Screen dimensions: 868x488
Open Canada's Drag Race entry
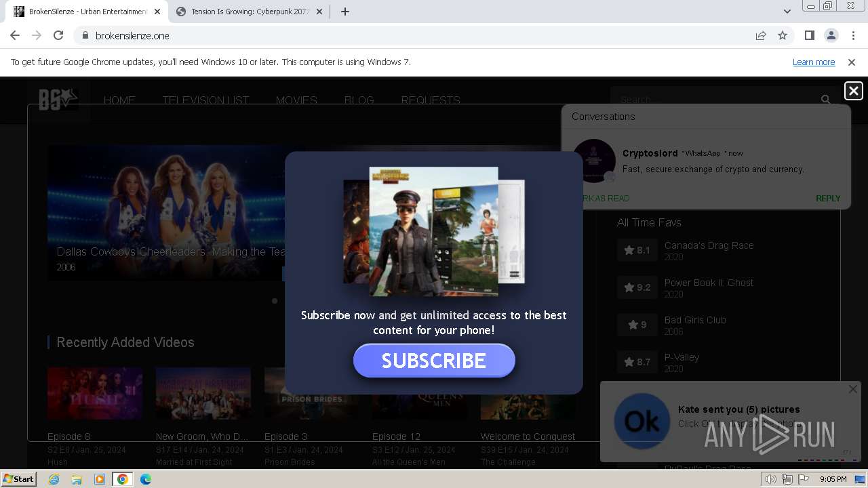709,245
